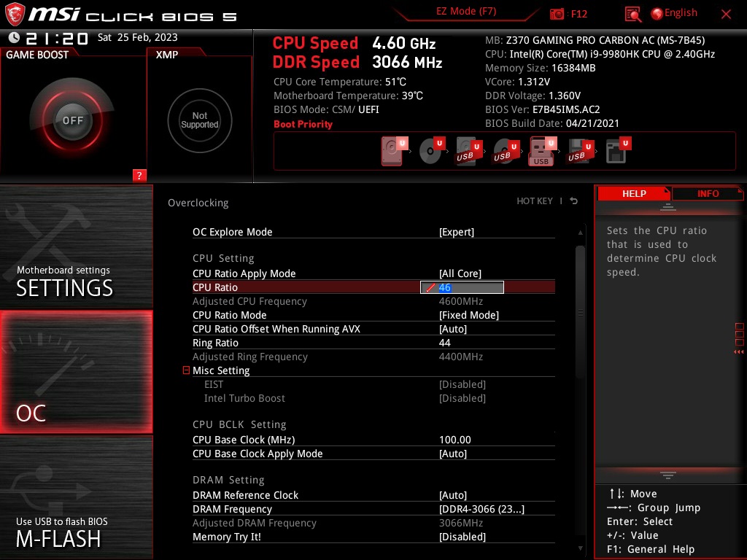The width and height of the screenshot is (747, 560).
Task: Open the BIOS search magnifier icon
Action: (x=632, y=15)
